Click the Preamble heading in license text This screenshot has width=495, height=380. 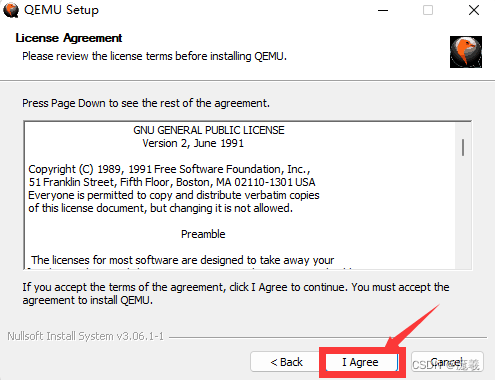point(203,234)
